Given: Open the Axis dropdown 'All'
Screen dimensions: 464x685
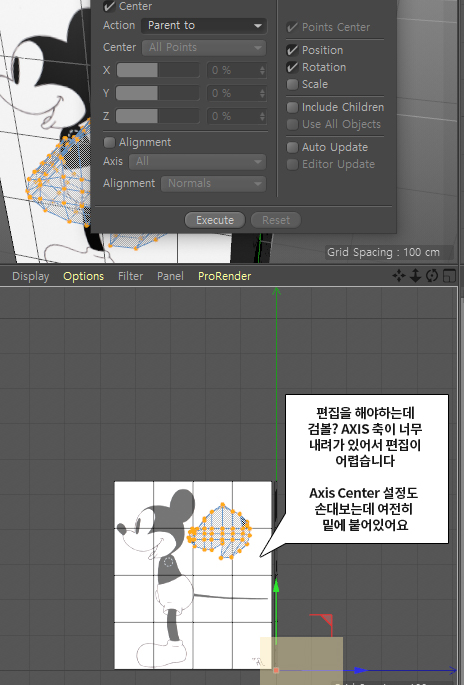Looking at the screenshot, I should pos(197,162).
